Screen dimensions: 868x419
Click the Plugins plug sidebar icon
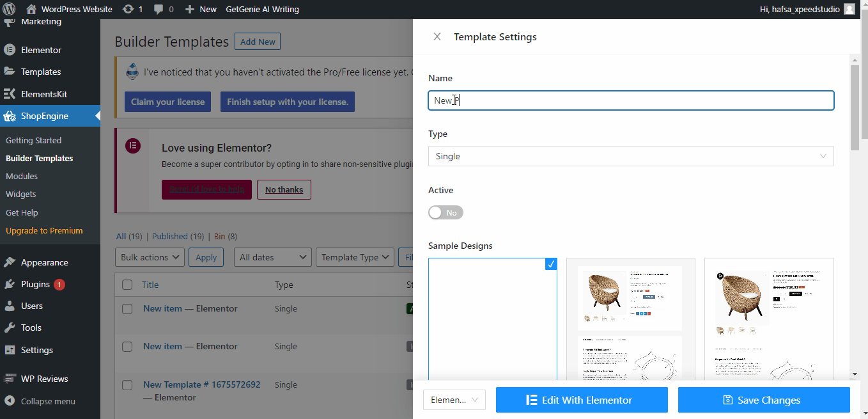[10, 284]
